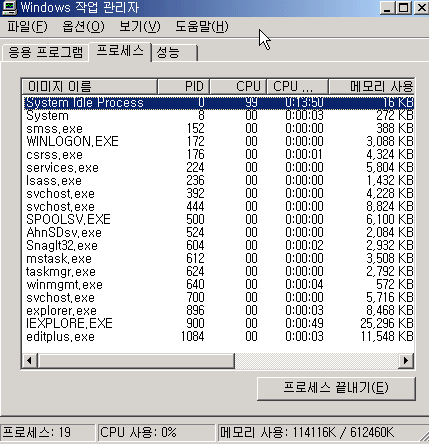The width and height of the screenshot is (429, 444).
Task: Open the 도움말(H) menu
Action: point(202,27)
